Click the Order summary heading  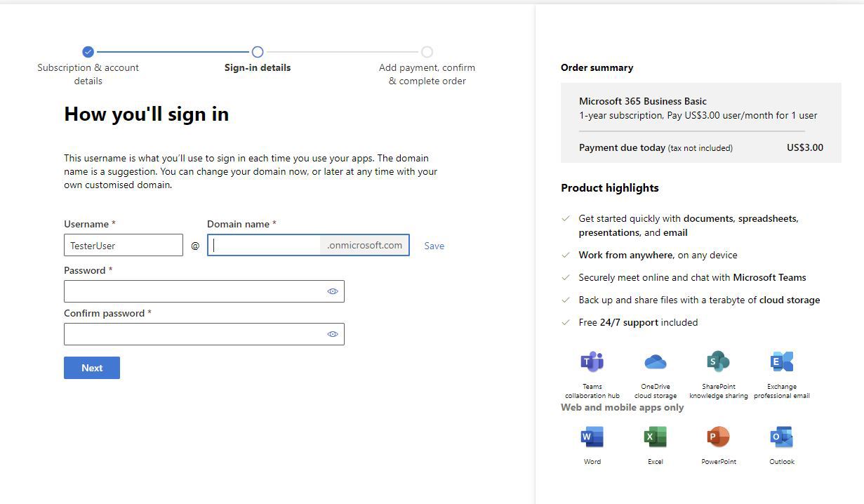point(597,68)
